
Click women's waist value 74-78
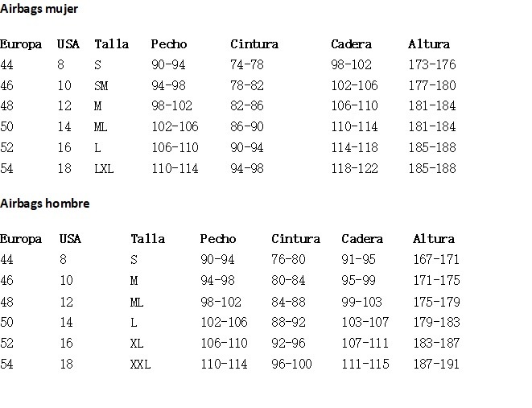coord(247,64)
